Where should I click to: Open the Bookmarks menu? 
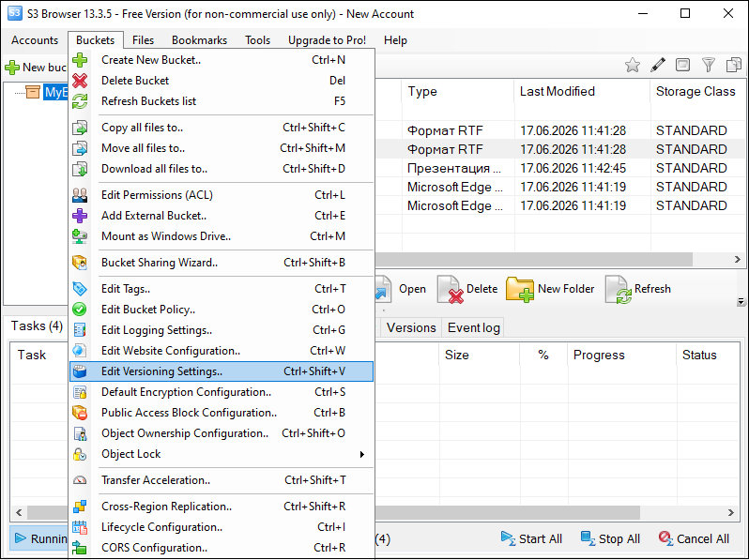click(199, 40)
